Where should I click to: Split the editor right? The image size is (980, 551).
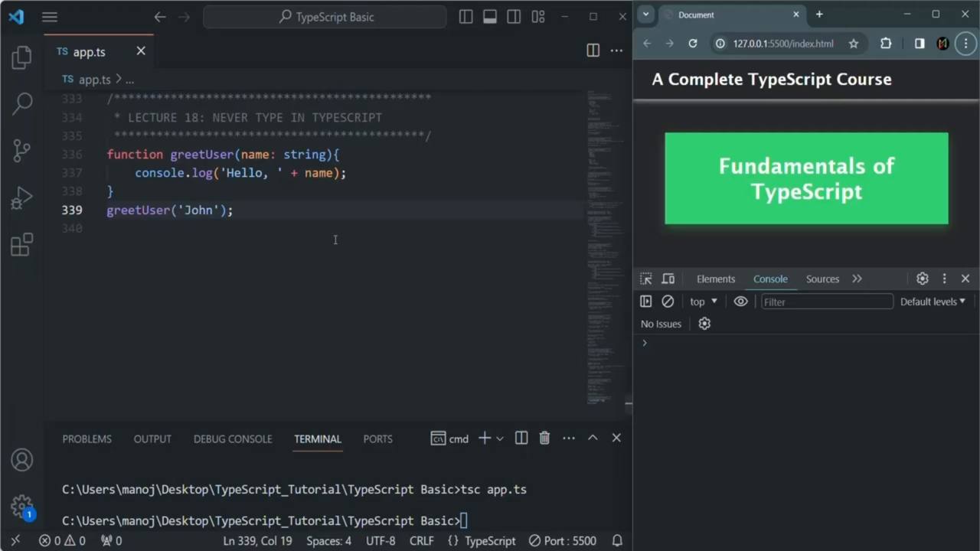point(593,51)
